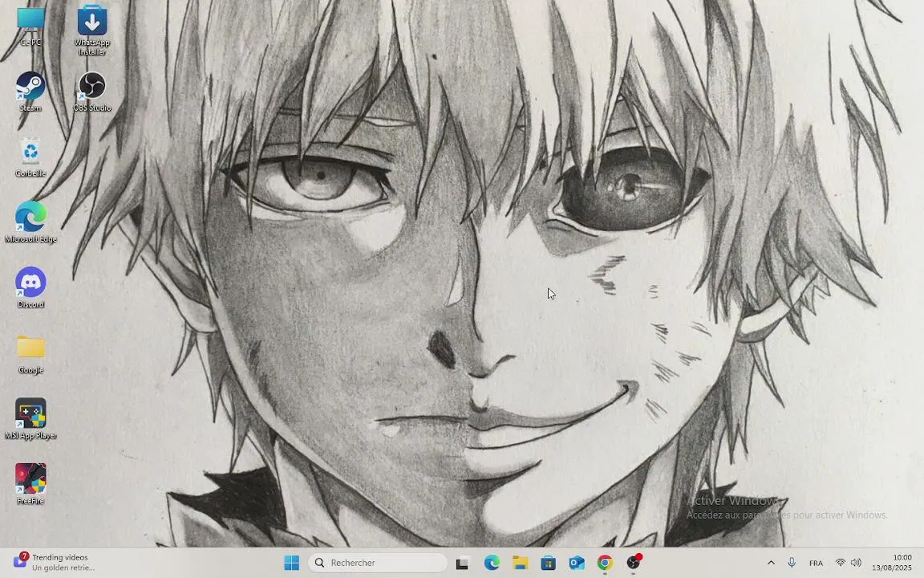Select the Google folder on desktop
Image resolution: width=924 pixels, height=578 pixels.
[30, 354]
